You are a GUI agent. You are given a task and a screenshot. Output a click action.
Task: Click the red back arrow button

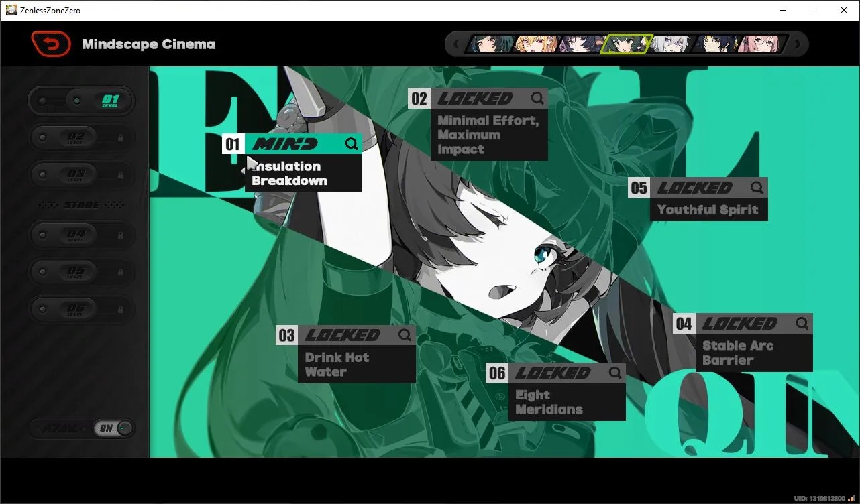51,44
